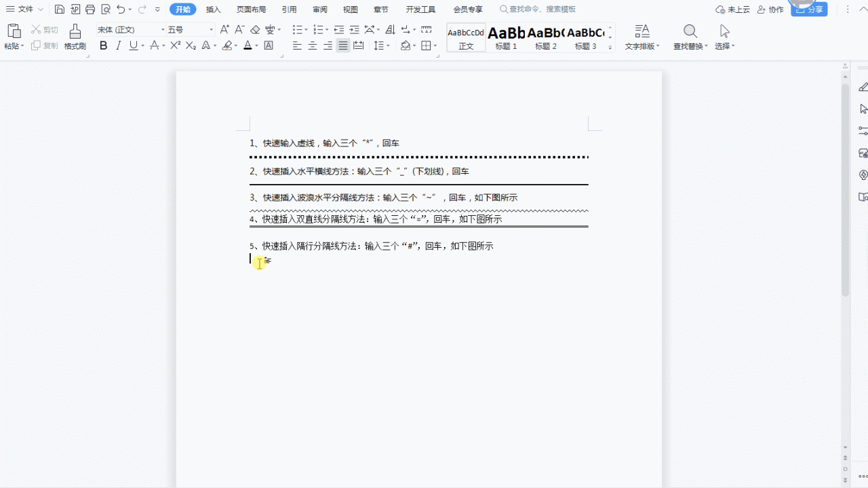Click the Collaborate (协作) button
Viewport: 868px width, 488px height.
pyautogui.click(x=770, y=10)
